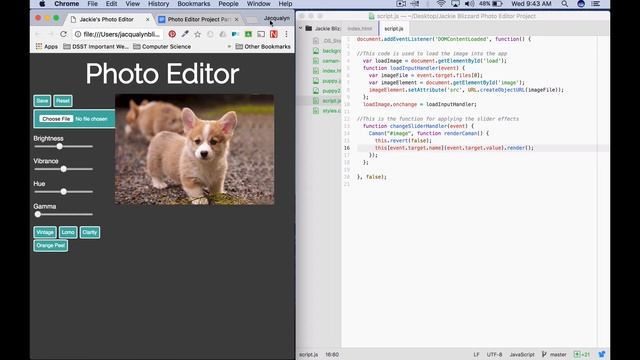
Task: Collapse the Jackie Blizzard project folder in Atom
Action: (x=301, y=28)
